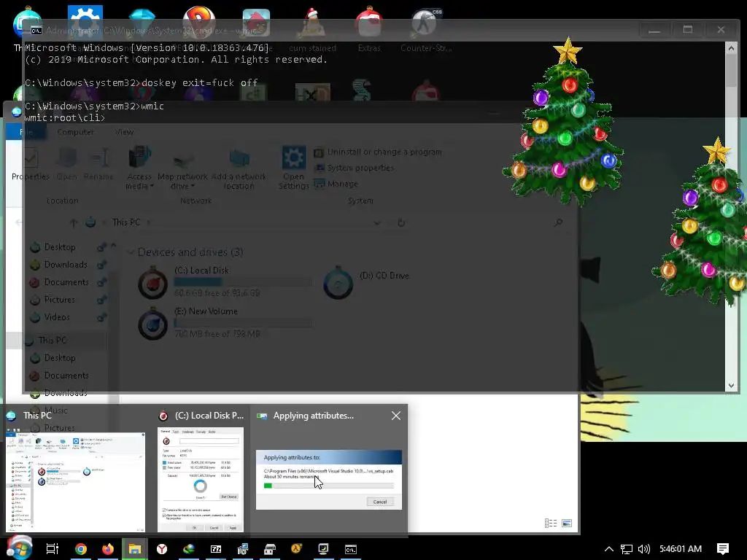Open network status tray icon
747x560 pixels.
[626, 549]
